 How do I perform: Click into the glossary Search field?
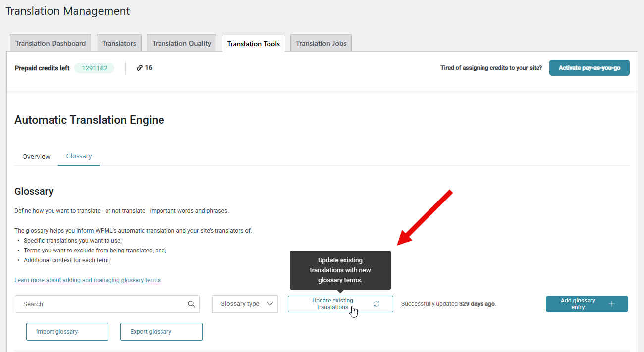[107, 304]
